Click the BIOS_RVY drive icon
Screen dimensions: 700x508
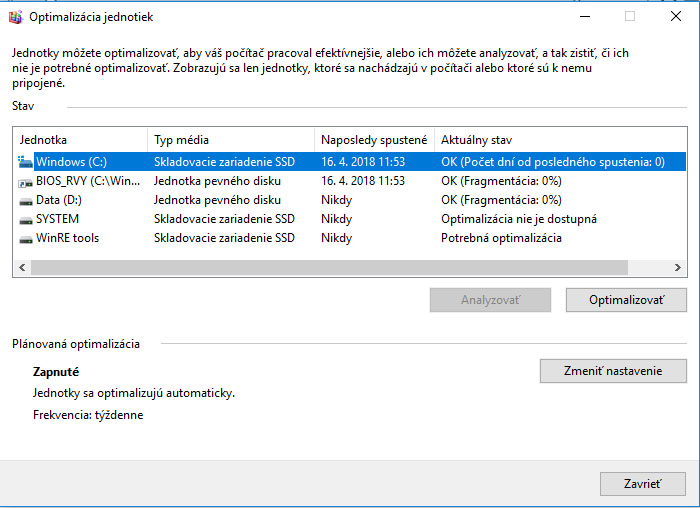pyautogui.click(x=25, y=181)
